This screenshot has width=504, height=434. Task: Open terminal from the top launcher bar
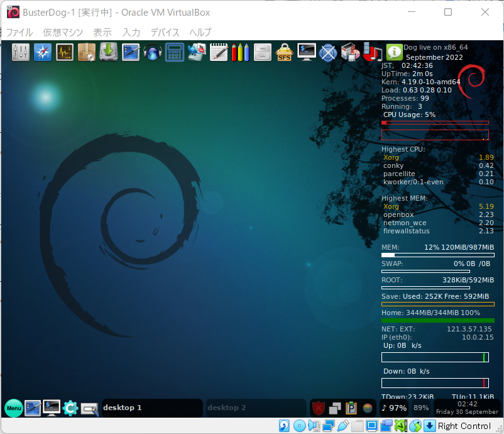307,52
